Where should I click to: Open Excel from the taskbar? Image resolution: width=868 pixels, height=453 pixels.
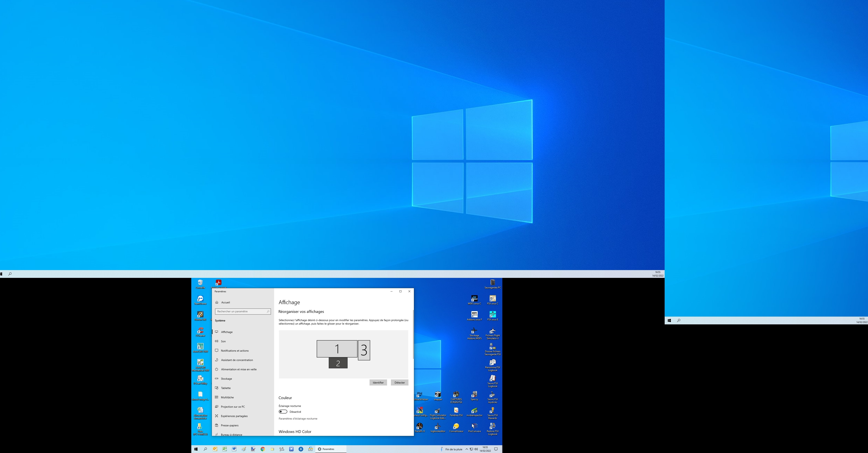tap(224, 449)
